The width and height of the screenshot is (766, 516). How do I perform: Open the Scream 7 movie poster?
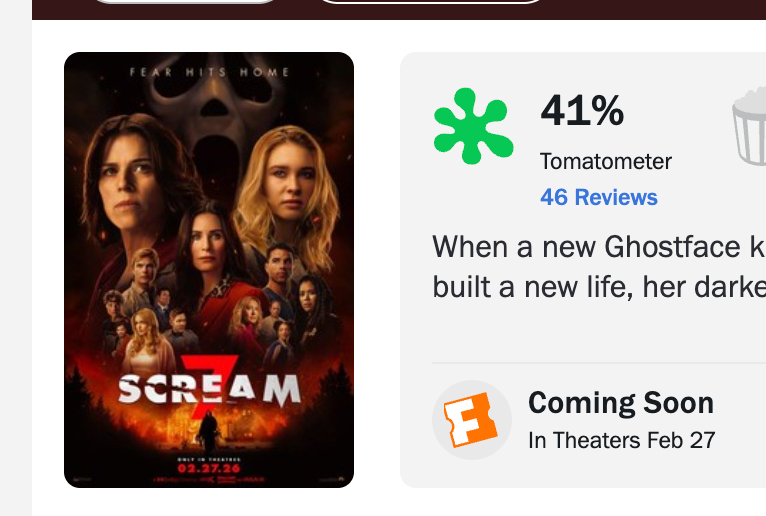[209, 270]
